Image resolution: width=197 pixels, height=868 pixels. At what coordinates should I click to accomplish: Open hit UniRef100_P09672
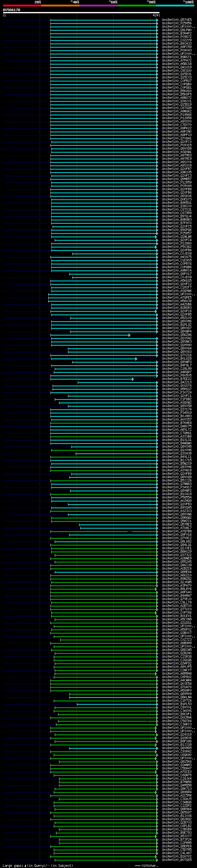[x=177, y=37]
